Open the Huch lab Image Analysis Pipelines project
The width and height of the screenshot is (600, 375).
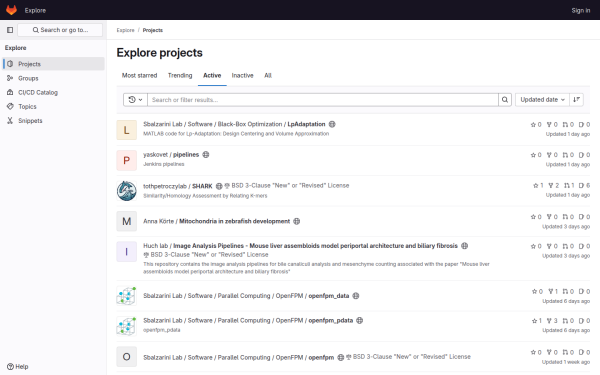click(x=300, y=246)
